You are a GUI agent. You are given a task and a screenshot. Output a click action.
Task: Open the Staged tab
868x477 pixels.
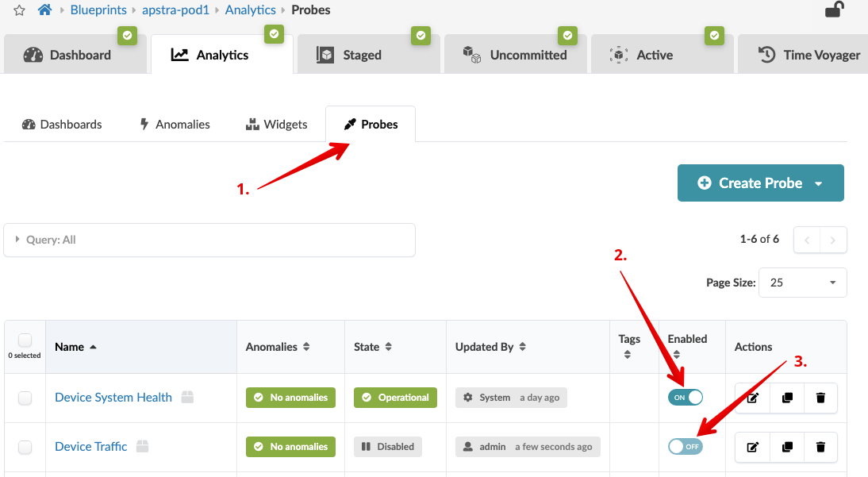tap(362, 55)
